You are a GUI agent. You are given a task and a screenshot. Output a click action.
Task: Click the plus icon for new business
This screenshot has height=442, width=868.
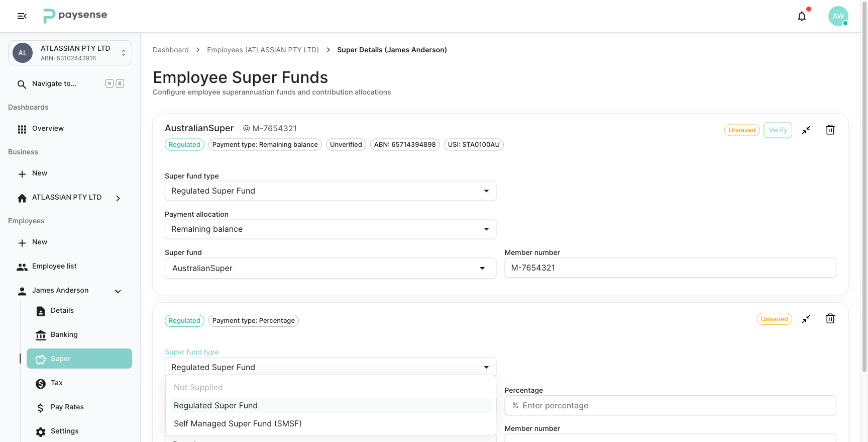pos(22,174)
